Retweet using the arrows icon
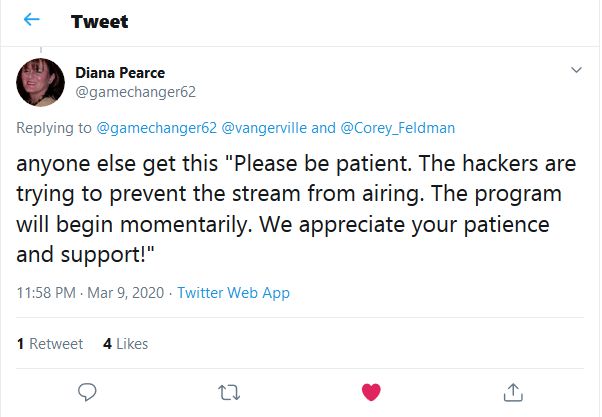The image size is (602, 417). click(229, 393)
